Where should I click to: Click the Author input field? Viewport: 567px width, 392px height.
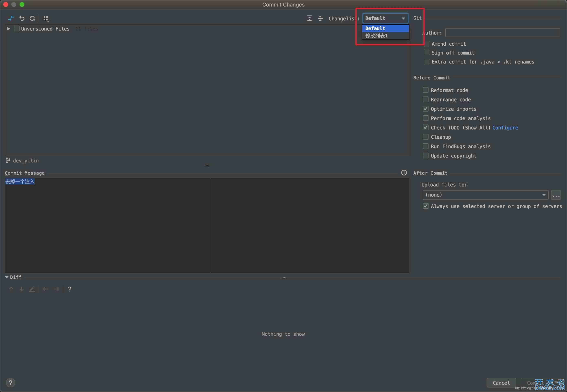click(x=502, y=33)
